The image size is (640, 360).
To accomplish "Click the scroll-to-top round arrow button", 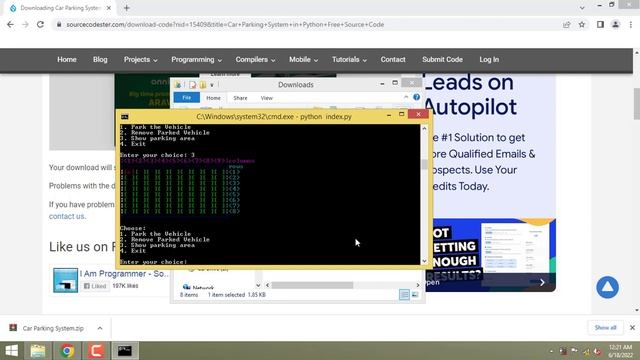I will 607,287.
